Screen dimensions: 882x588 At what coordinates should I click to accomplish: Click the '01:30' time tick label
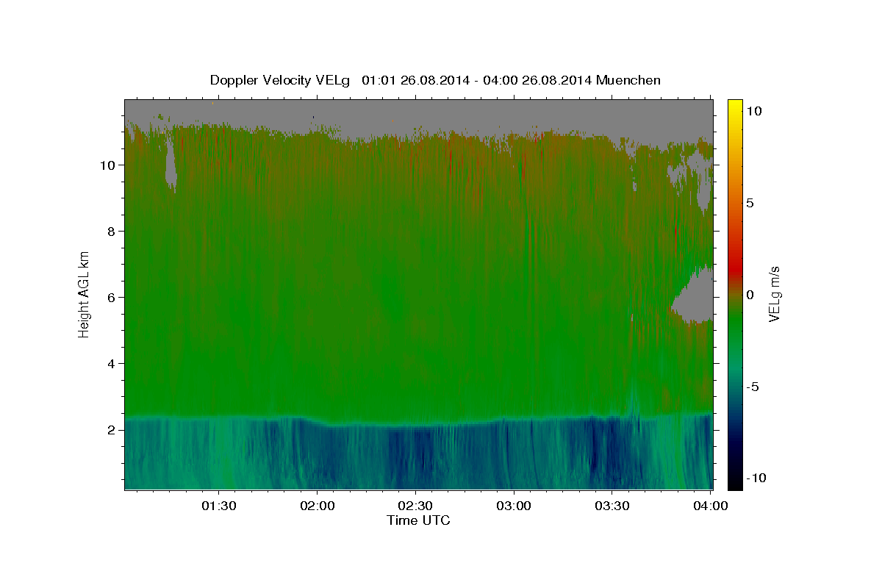(x=218, y=506)
